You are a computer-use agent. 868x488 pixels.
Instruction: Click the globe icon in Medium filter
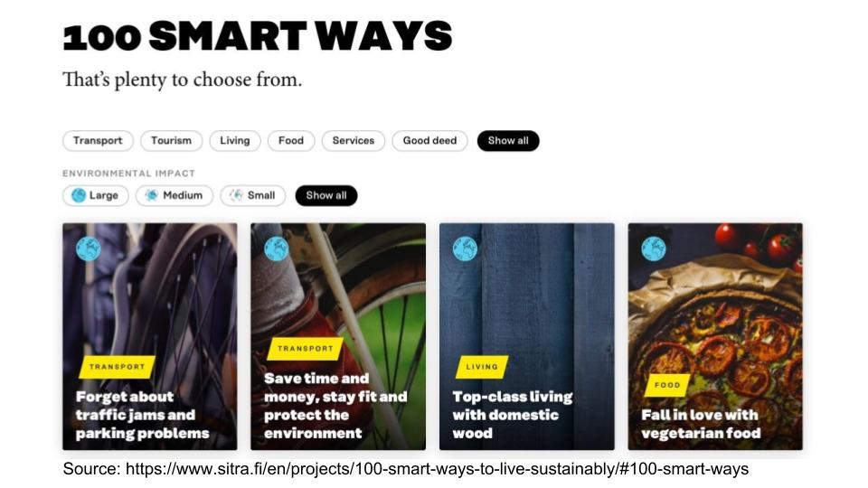(151, 195)
